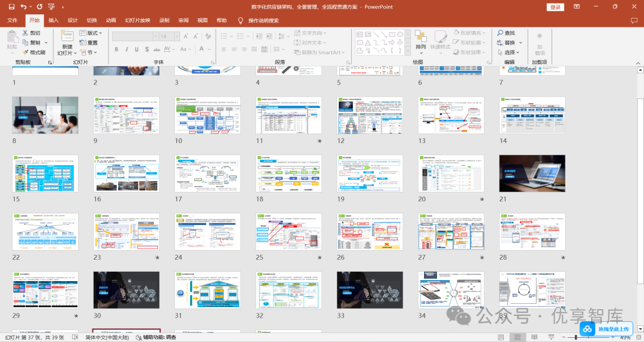Open the Text Direction (文字方向) dropdown
The width and height of the screenshot is (644, 342).
pyautogui.click(x=311, y=33)
